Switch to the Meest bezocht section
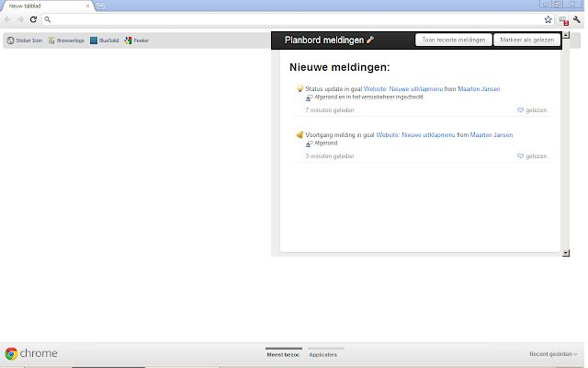The image size is (588, 368). click(283, 352)
